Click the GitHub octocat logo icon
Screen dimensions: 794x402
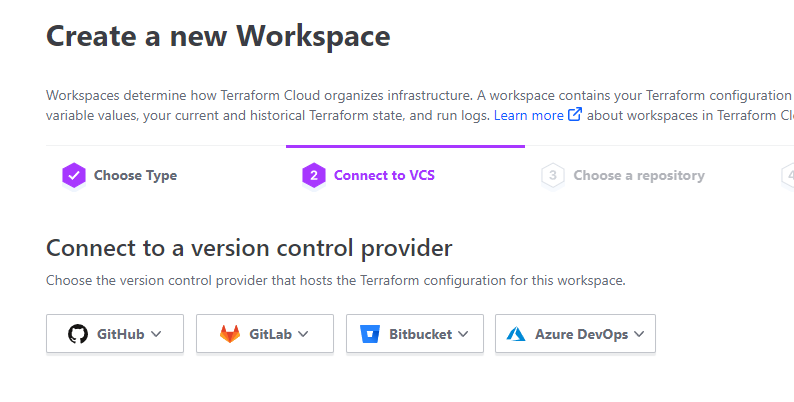click(x=77, y=334)
